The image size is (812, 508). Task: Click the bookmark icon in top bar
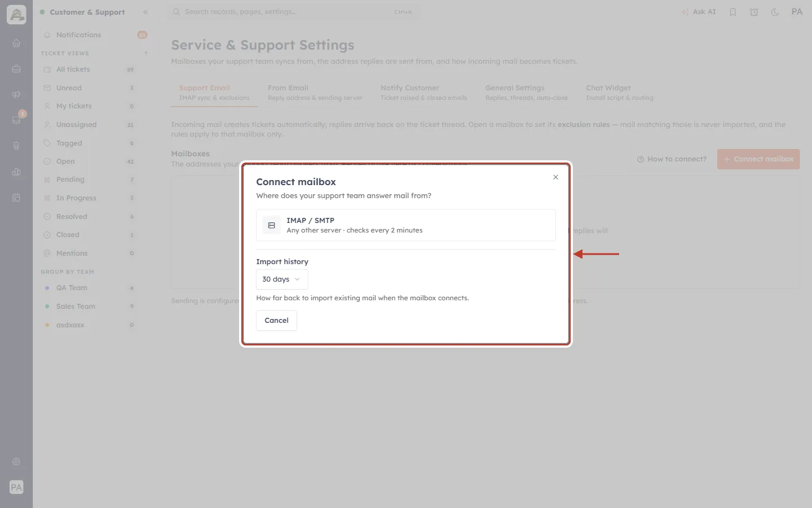(733, 12)
